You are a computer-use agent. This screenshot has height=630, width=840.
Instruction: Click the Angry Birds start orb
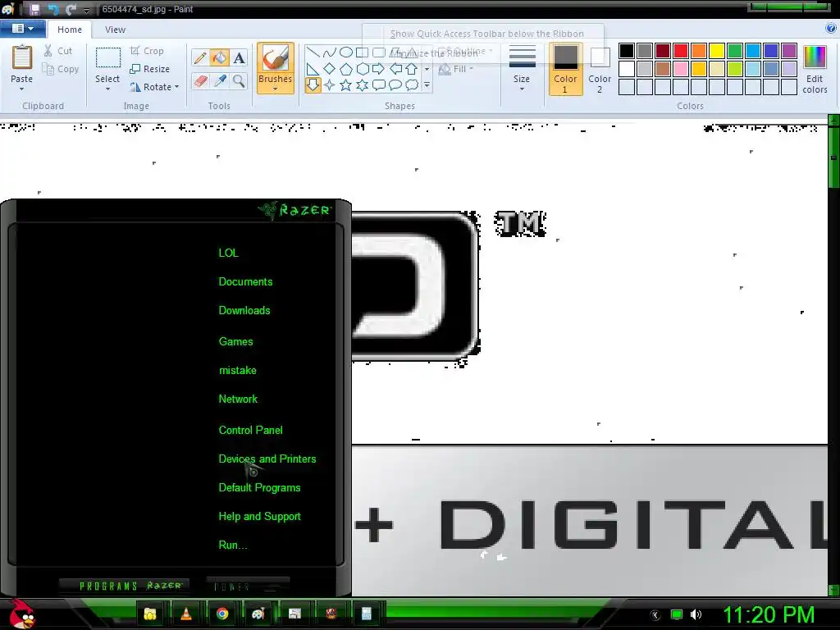21,614
